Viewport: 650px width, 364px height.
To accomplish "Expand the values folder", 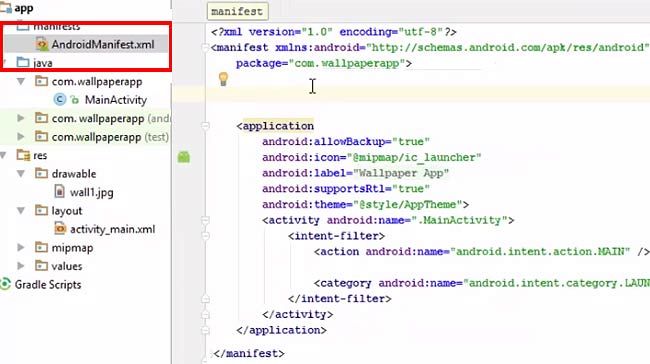I will (x=21, y=266).
